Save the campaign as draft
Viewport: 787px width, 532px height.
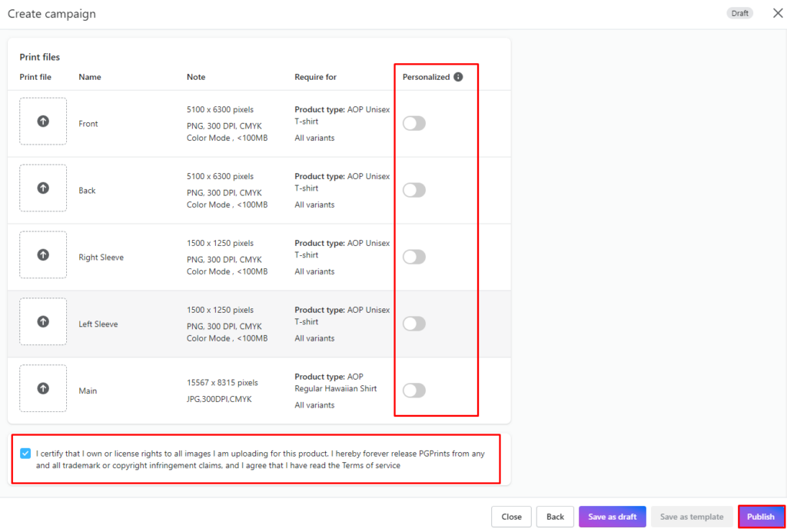(613, 517)
